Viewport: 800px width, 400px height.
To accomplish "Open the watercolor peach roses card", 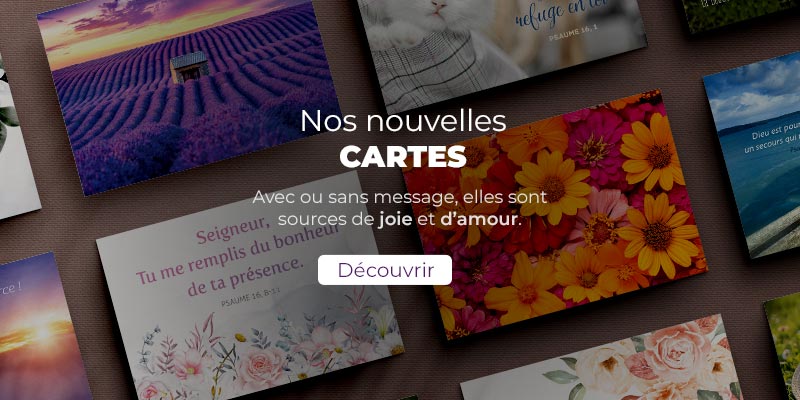I will coord(602,362).
